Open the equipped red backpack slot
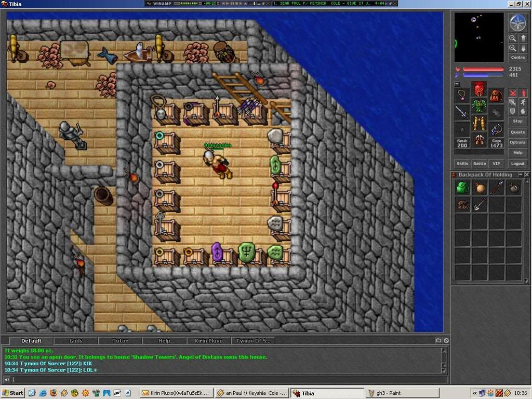 click(496, 95)
